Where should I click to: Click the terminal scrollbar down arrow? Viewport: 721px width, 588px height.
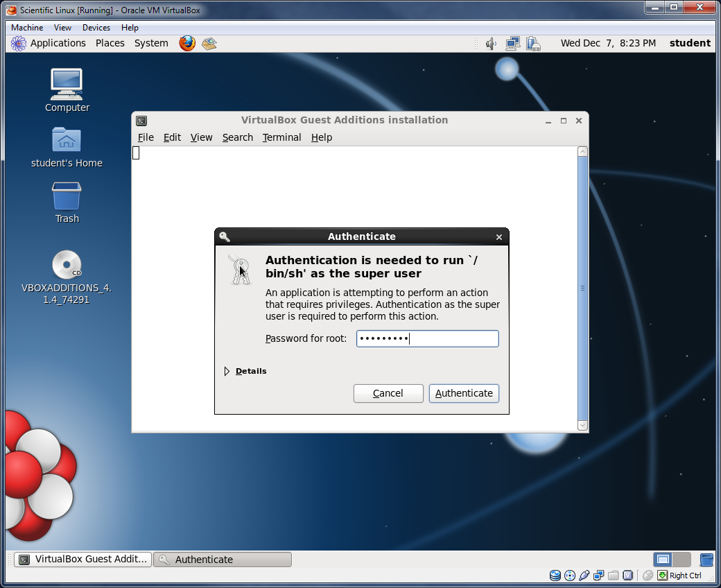(582, 425)
